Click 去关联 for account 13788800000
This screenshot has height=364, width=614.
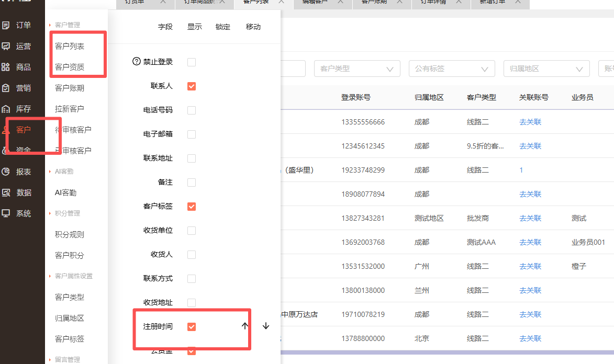click(x=530, y=338)
